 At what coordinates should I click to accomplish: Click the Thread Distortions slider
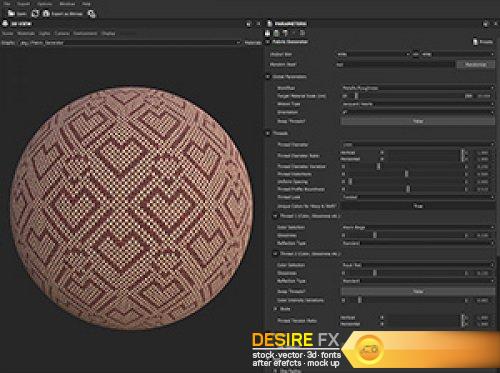click(406, 174)
